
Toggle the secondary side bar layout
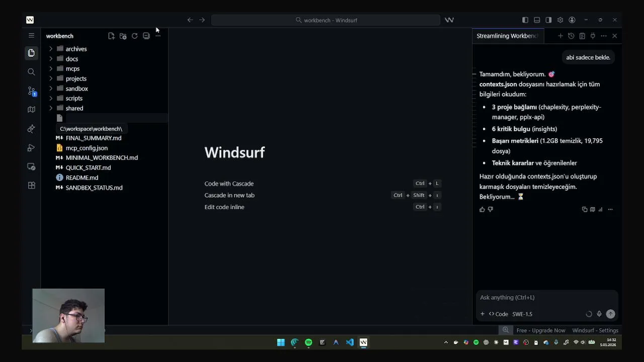coord(548,20)
